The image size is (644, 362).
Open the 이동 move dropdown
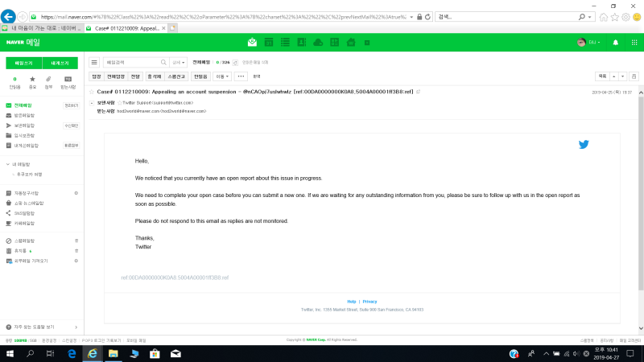coord(222,76)
